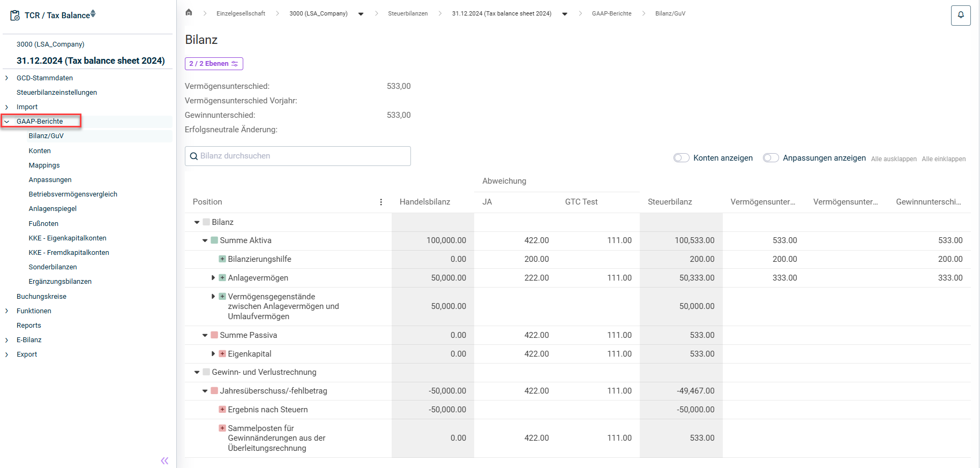
Task: Expand Funktionen in sidebar
Action: [x=6, y=311]
